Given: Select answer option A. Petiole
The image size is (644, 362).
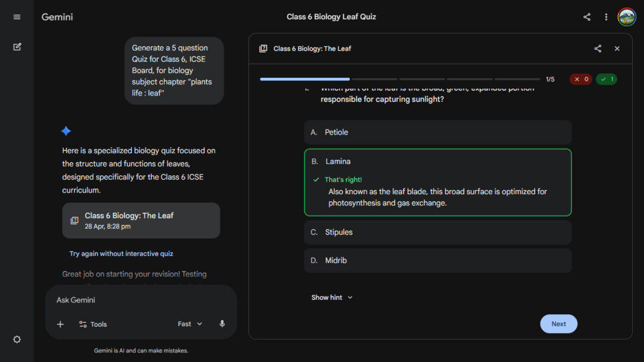Looking at the screenshot, I should (x=438, y=132).
